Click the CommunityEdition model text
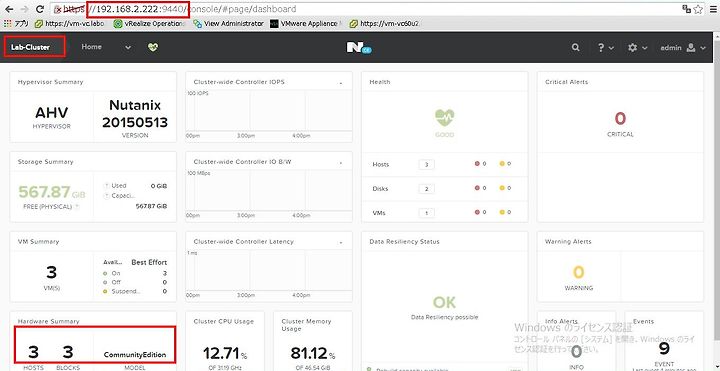The image size is (720, 371). (x=135, y=355)
